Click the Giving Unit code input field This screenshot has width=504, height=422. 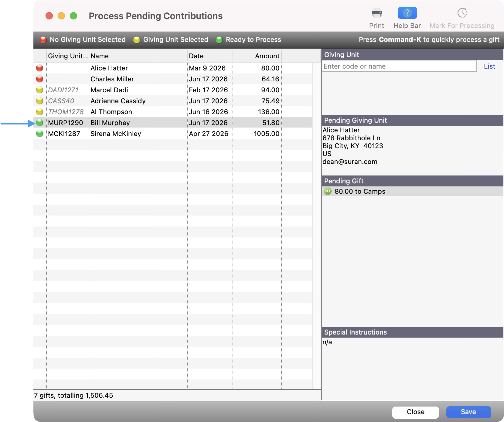399,66
